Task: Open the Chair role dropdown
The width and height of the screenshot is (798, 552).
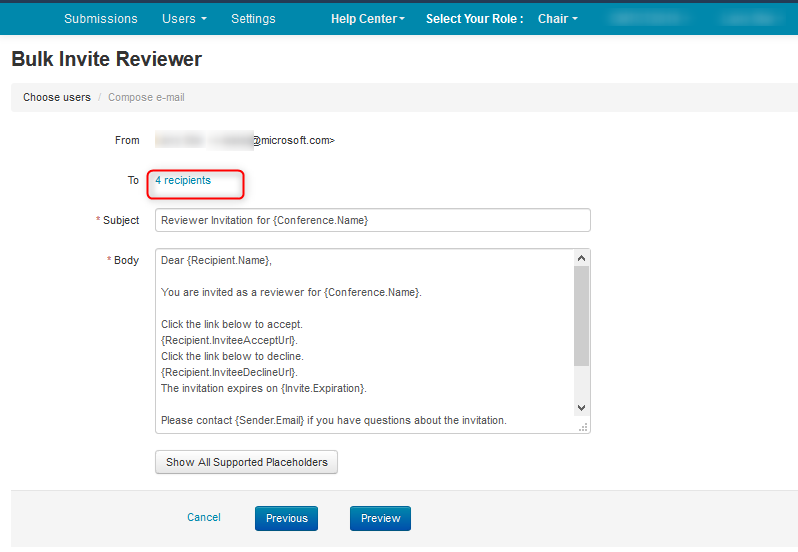Action: (x=558, y=19)
